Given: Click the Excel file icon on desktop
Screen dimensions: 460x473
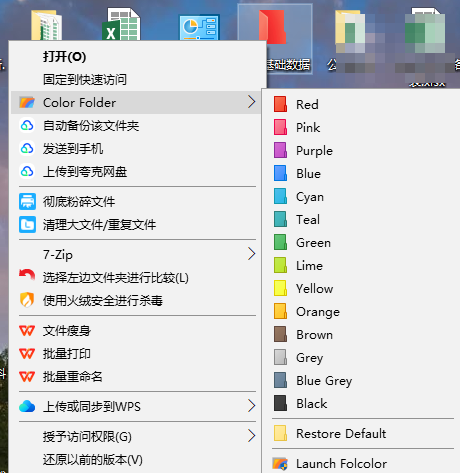Looking at the screenshot, I should [121, 24].
